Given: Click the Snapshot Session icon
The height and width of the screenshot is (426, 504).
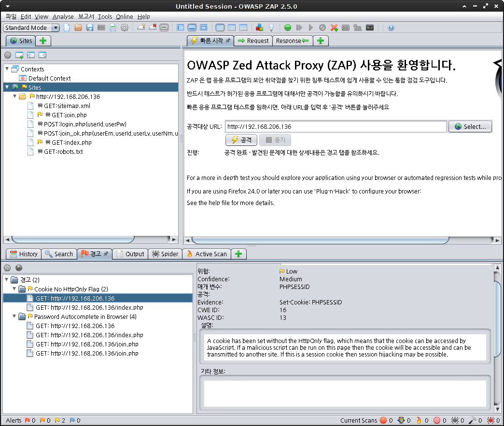Looking at the screenshot, I should (101, 27).
